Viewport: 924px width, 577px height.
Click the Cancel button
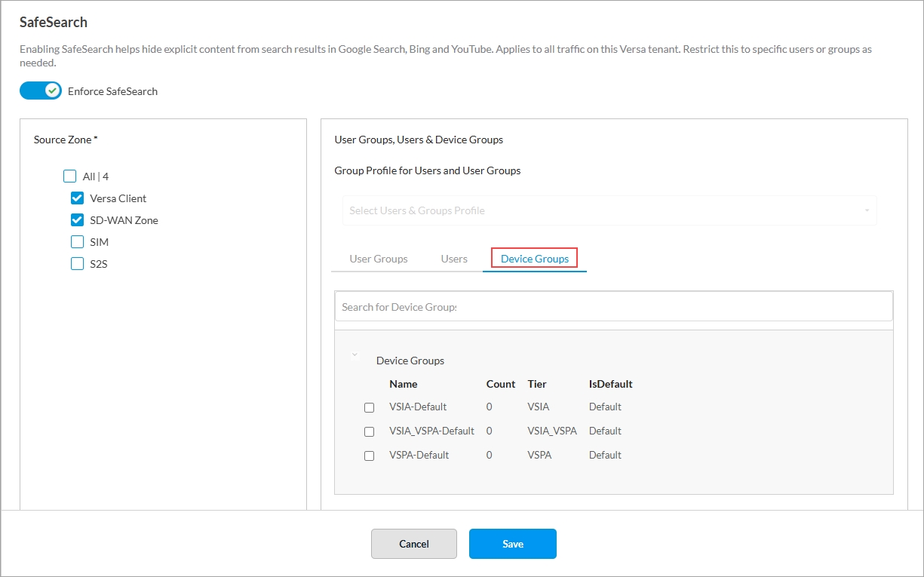click(413, 544)
